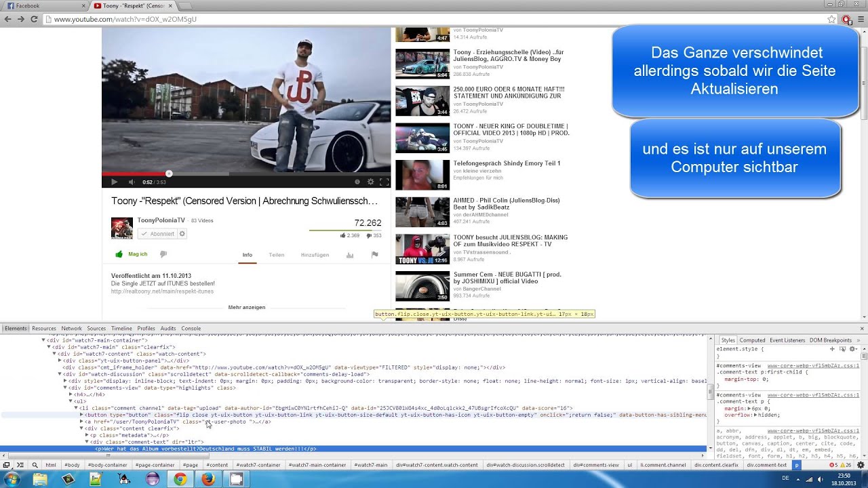
Task: Select li.comment.channel in the breadcrumb bar
Action: [x=663, y=465]
